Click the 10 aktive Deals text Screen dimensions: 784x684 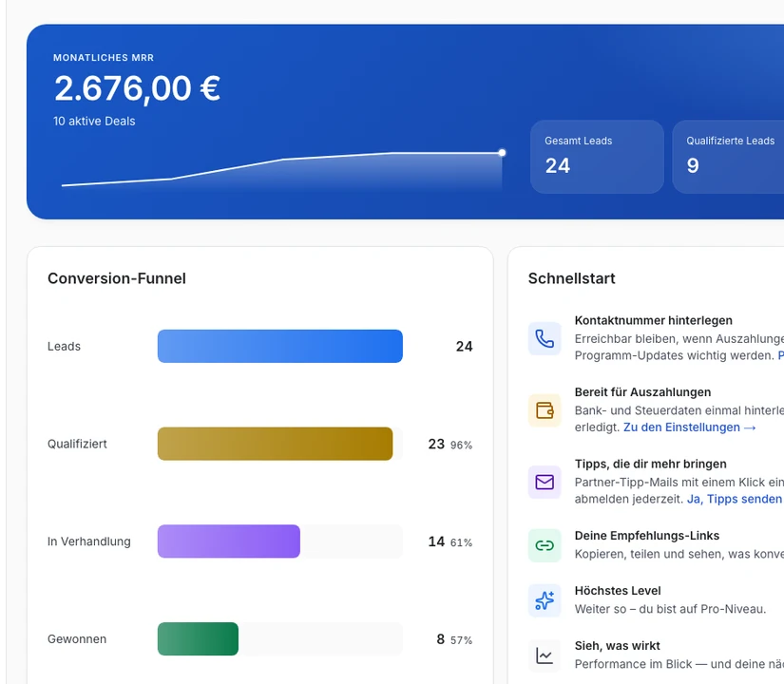point(94,121)
